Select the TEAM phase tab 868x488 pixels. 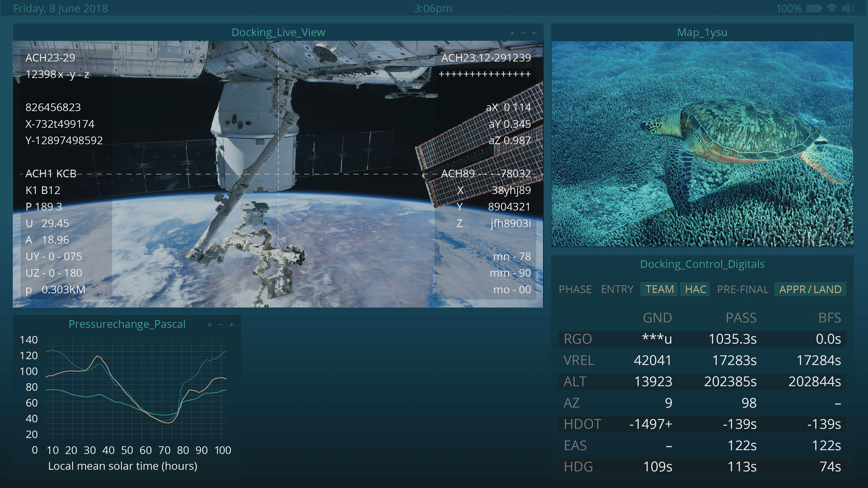(659, 289)
